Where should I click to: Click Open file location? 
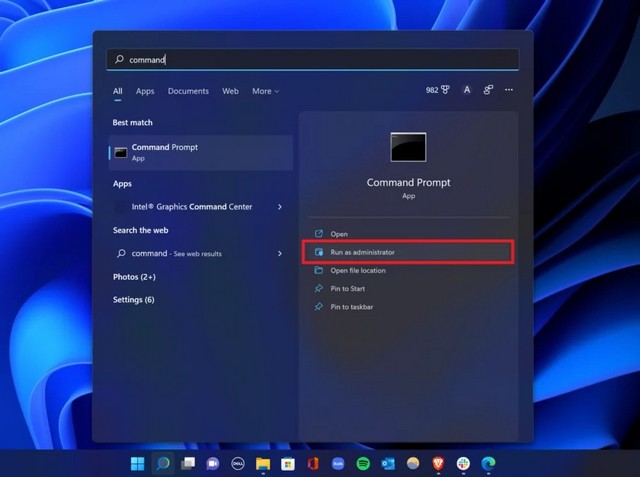[x=357, y=270]
